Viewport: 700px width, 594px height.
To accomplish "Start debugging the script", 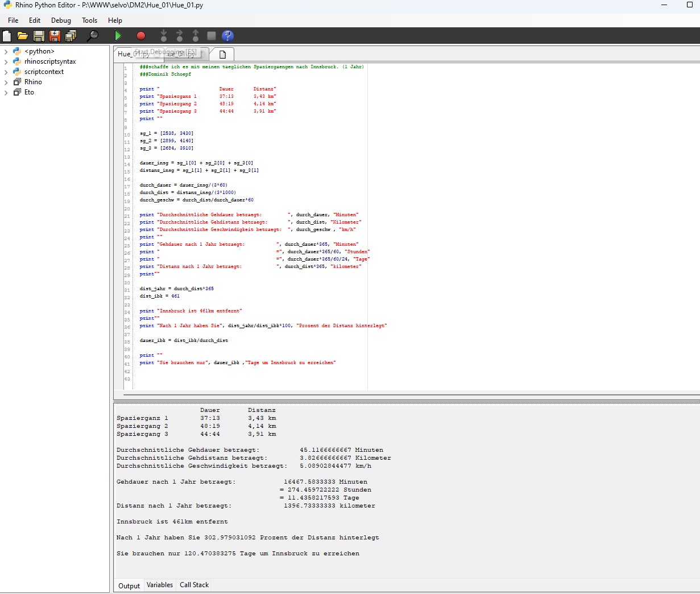I will pyautogui.click(x=118, y=35).
